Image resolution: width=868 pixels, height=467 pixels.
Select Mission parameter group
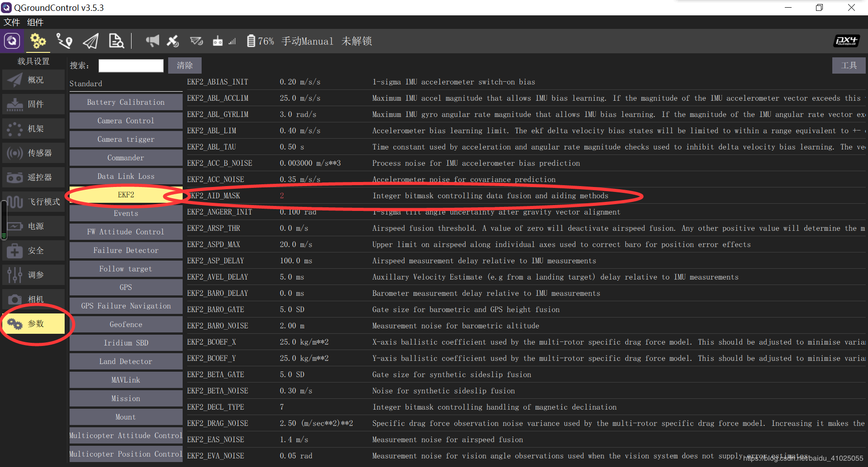pos(126,398)
